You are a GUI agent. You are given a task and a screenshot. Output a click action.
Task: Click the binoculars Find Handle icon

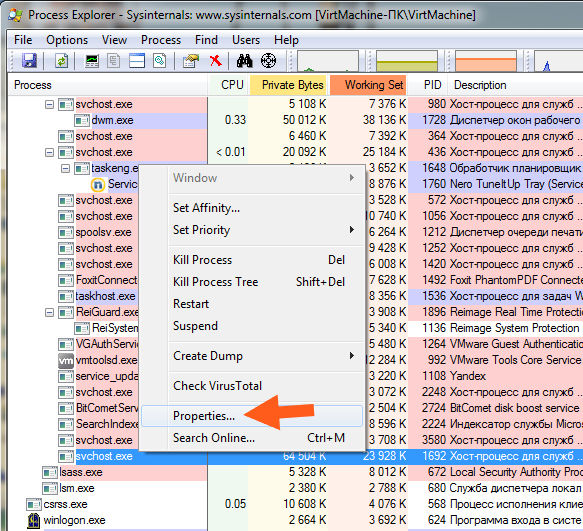245,60
